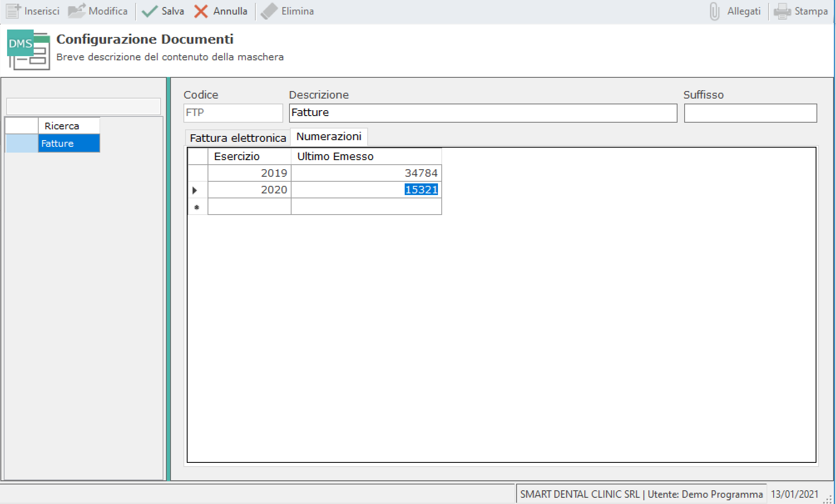
Task: Click the green Salva checkmark icon
Action: pyautogui.click(x=149, y=11)
